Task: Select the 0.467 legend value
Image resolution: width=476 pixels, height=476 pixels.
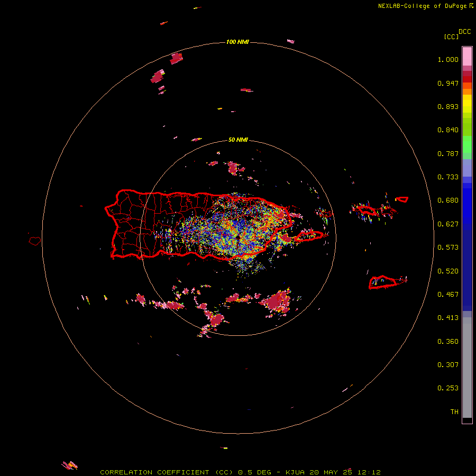Action: (x=448, y=295)
